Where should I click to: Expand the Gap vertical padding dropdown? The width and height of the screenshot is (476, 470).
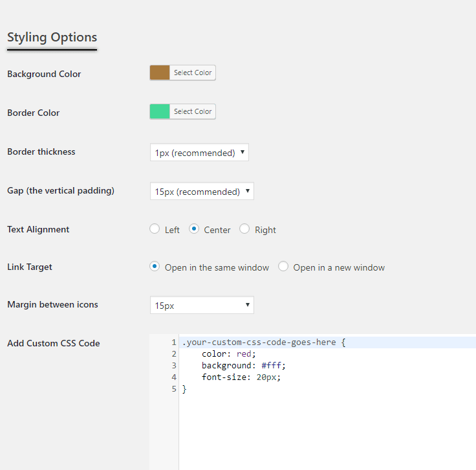202,191
